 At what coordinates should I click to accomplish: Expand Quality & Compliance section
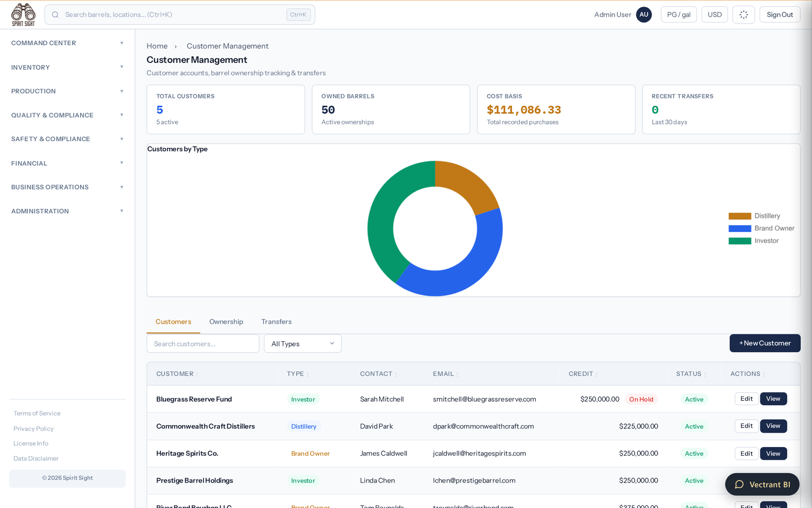[x=67, y=115]
